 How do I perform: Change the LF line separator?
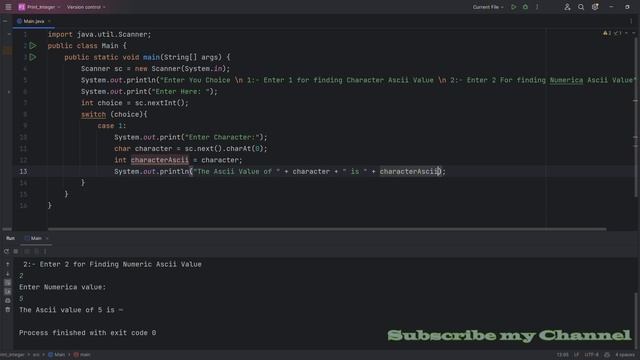(576, 355)
